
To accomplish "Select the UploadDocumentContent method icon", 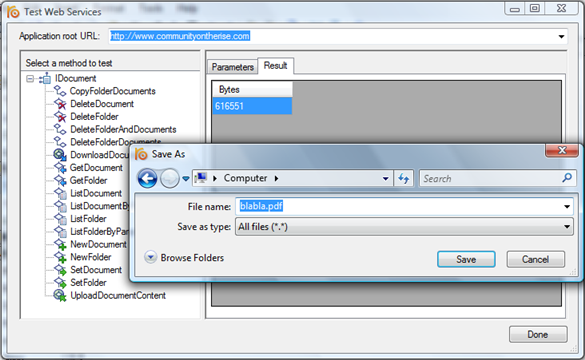I will (x=60, y=295).
